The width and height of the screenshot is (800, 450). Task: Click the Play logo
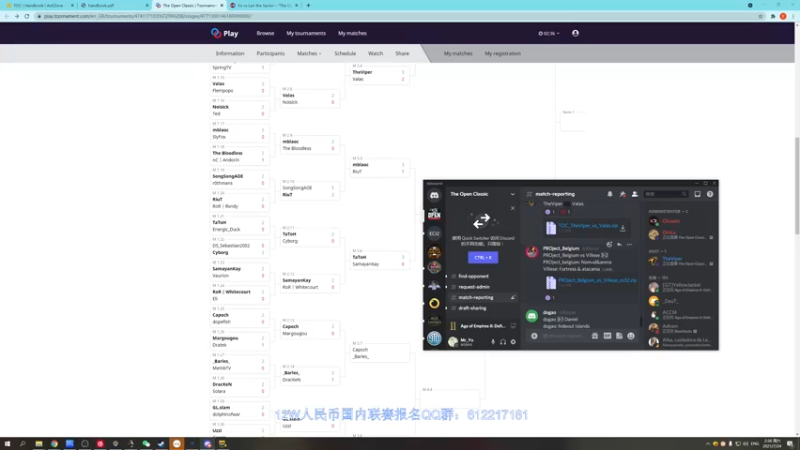(224, 33)
